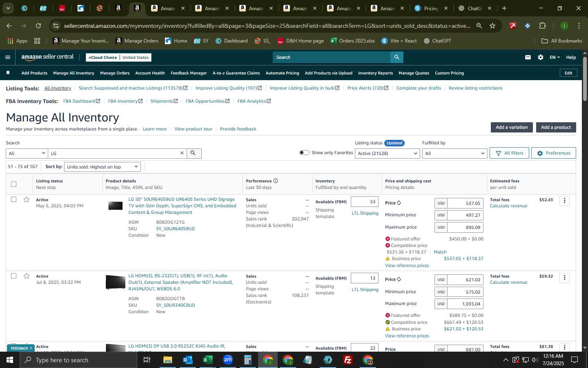Open the messages envelope icon
Viewport: 588px width, 368px height.
pyautogui.click(x=528, y=57)
